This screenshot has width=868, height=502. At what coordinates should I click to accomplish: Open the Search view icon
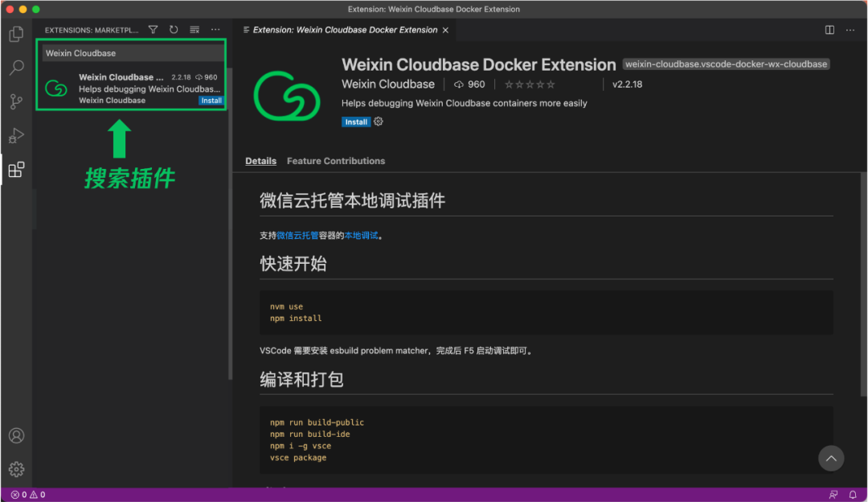17,68
